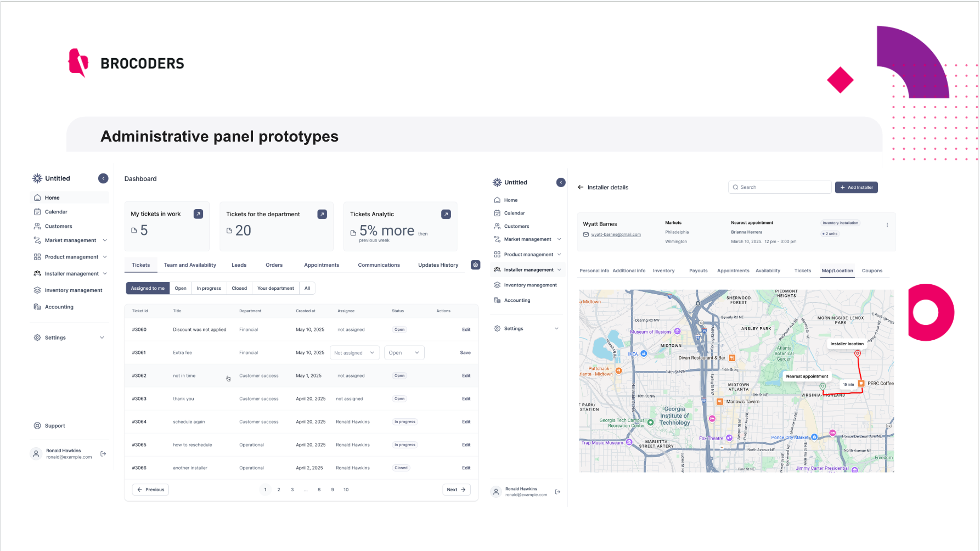Image resolution: width=980 pixels, height=551 pixels.
Task: Enable the Closed tickets filter
Action: tap(239, 288)
